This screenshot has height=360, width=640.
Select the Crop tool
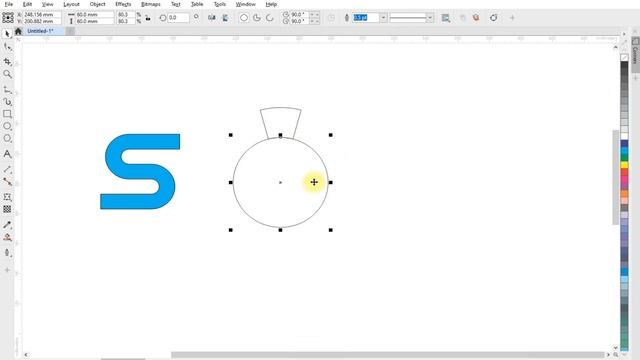(x=7, y=61)
